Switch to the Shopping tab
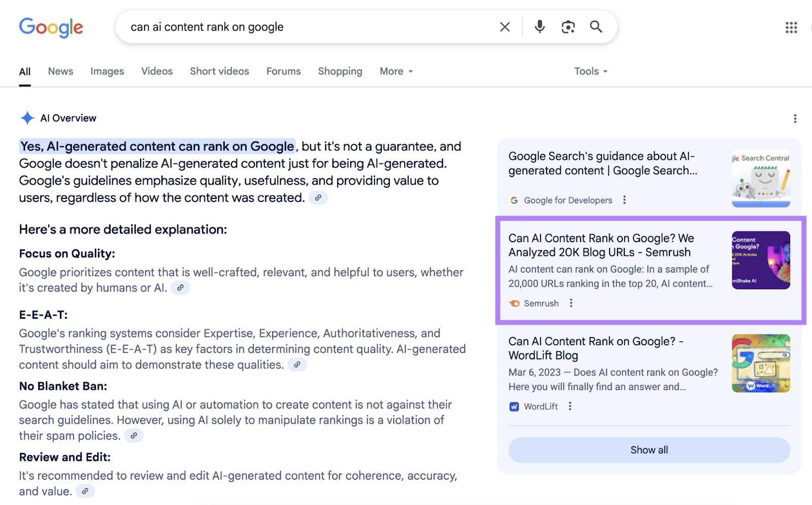 (340, 71)
